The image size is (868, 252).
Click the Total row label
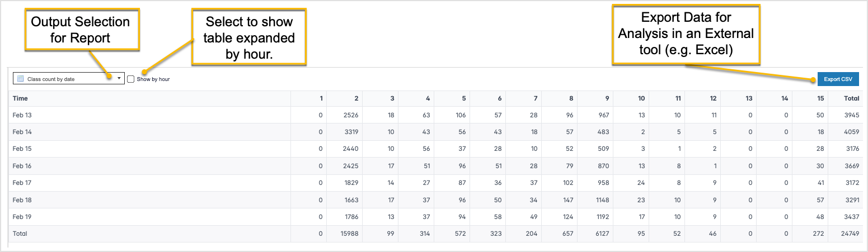point(20,234)
